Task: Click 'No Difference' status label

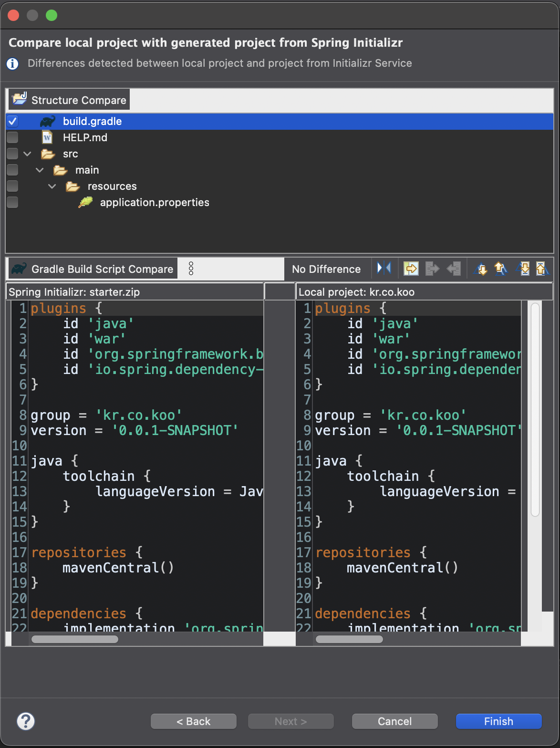Action: (326, 269)
